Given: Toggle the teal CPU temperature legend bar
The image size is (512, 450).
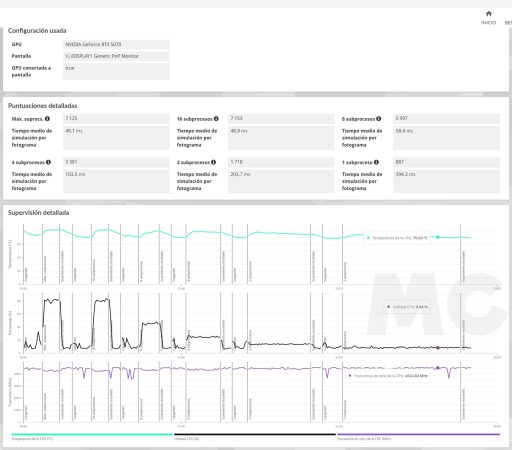Looking at the screenshot, I should pyautogui.click(x=92, y=434).
